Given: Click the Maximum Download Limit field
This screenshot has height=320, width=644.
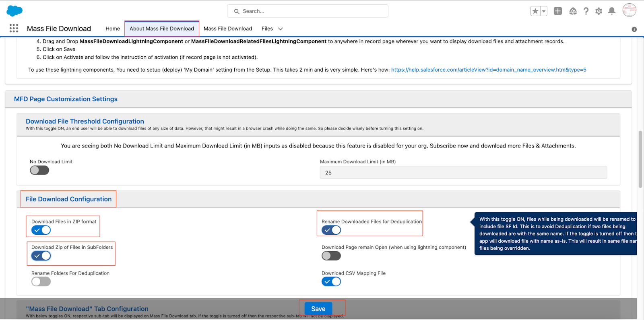Looking at the screenshot, I should [463, 172].
